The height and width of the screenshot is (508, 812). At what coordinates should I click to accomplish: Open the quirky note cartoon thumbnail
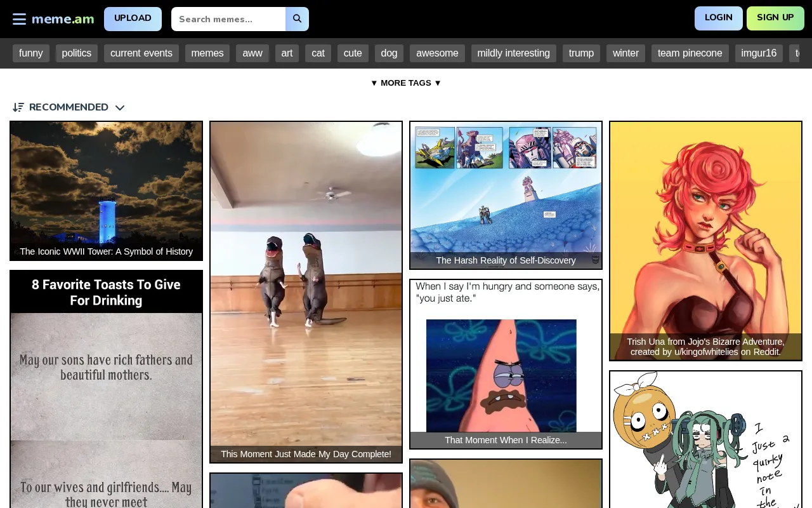pyautogui.click(x=705, y=439)
